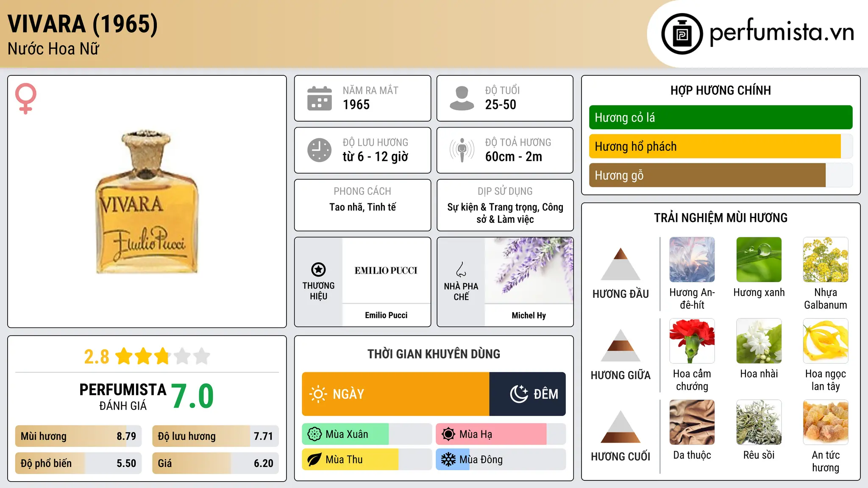The width and height of the screenshot is (868, 488).
Task: Click the flower icon for Mùa Xuân
Action: [314, 434]
